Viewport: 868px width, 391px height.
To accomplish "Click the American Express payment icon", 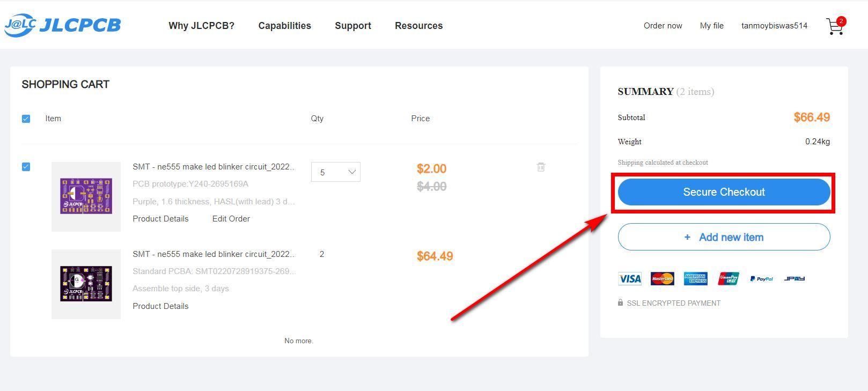I will pos(695,278).
